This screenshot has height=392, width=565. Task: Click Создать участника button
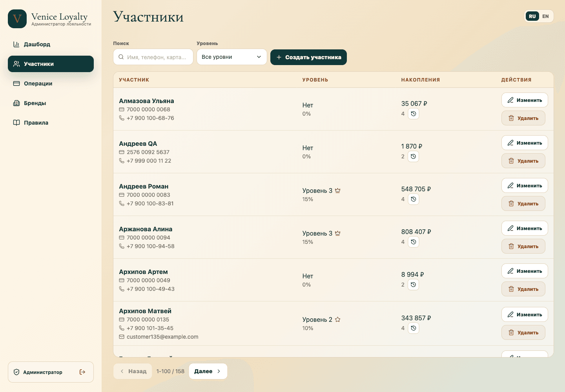tap(308, 57)
